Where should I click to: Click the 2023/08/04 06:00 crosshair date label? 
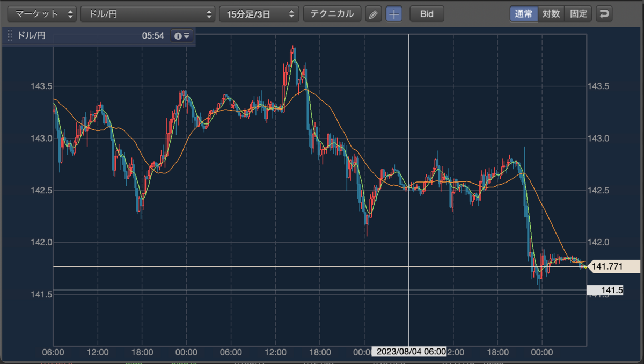pyautogui.click(x=409, y=352)
